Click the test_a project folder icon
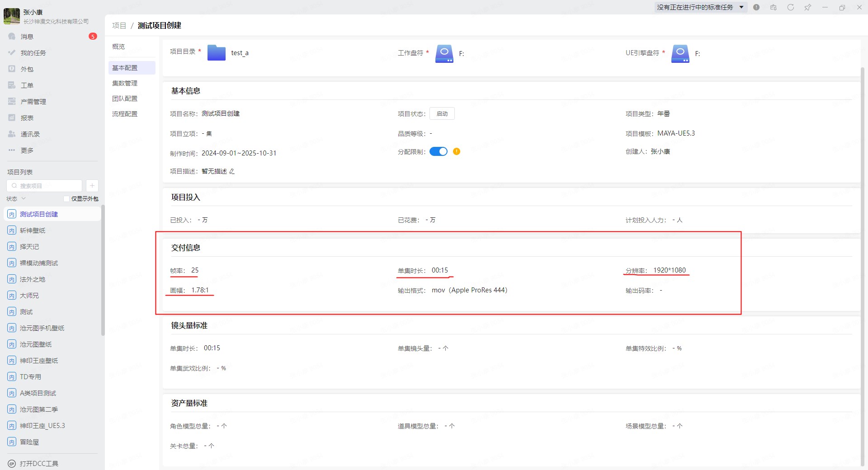Viewport: 868px width, 470px height. coord(216,53)
